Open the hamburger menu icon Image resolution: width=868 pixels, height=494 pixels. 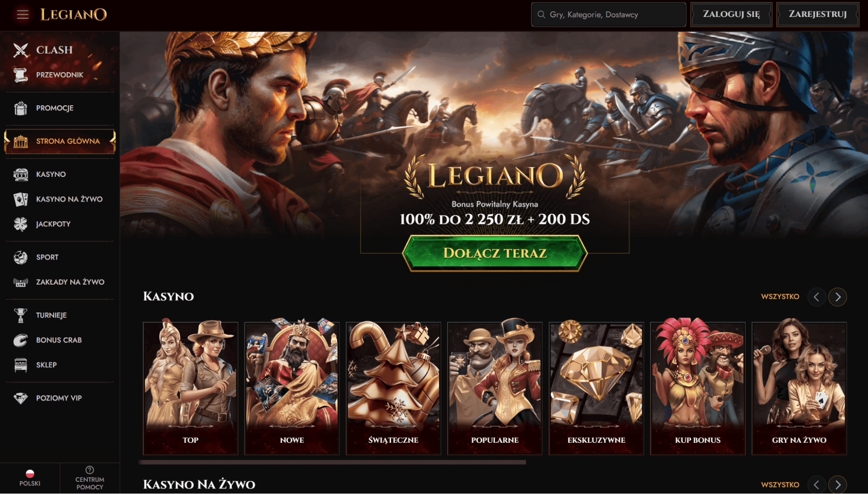23,14
